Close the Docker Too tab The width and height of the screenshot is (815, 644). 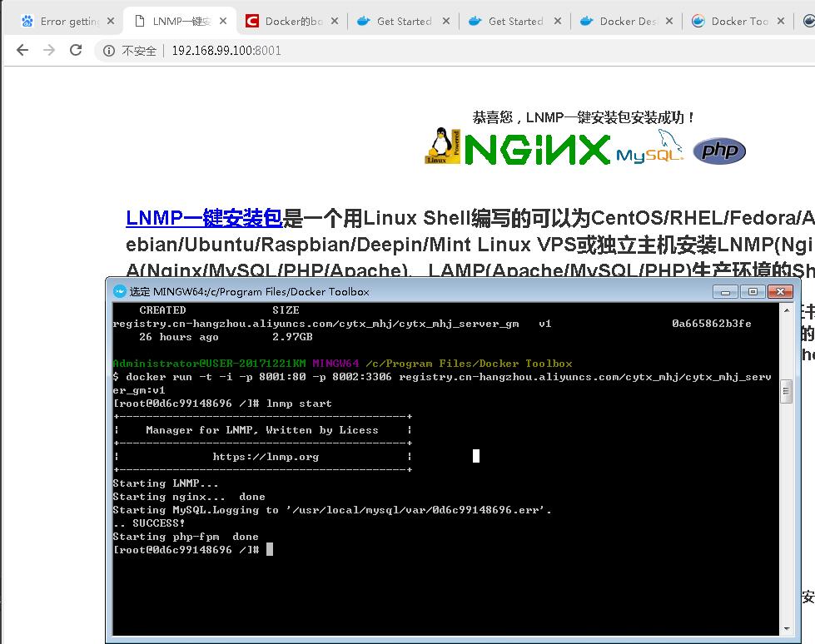tap(781, 22)
